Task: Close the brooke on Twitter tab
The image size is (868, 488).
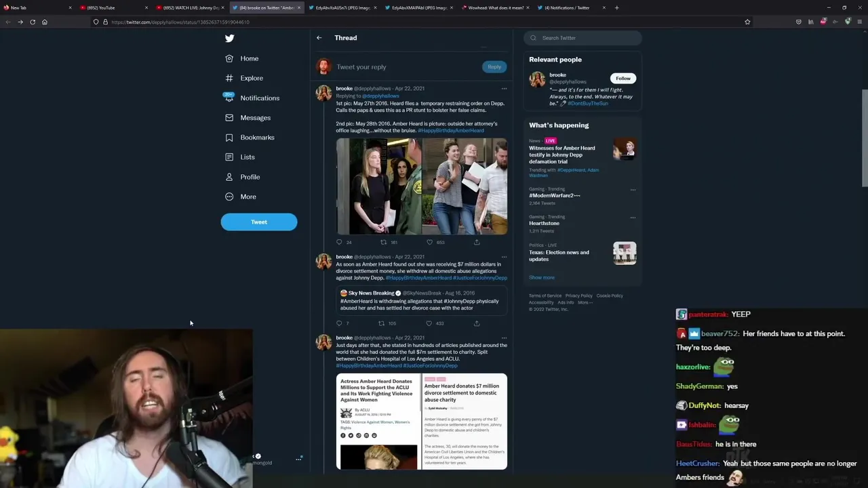Action: click(298, 8)
